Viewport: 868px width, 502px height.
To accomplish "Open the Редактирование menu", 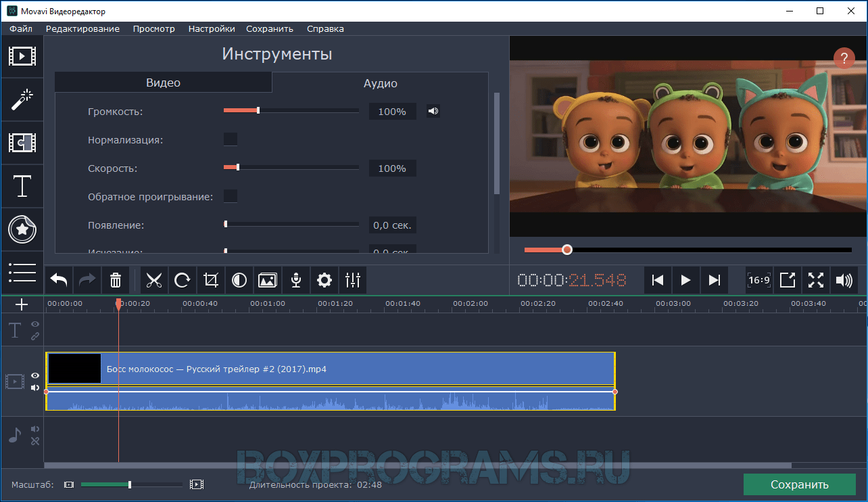I will click(x=82, y=28).
